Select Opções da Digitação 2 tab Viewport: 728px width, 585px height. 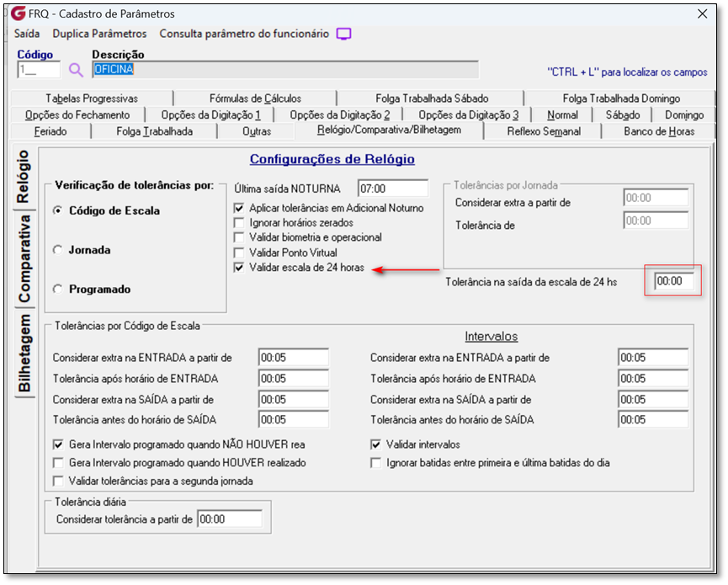[339, 114]
